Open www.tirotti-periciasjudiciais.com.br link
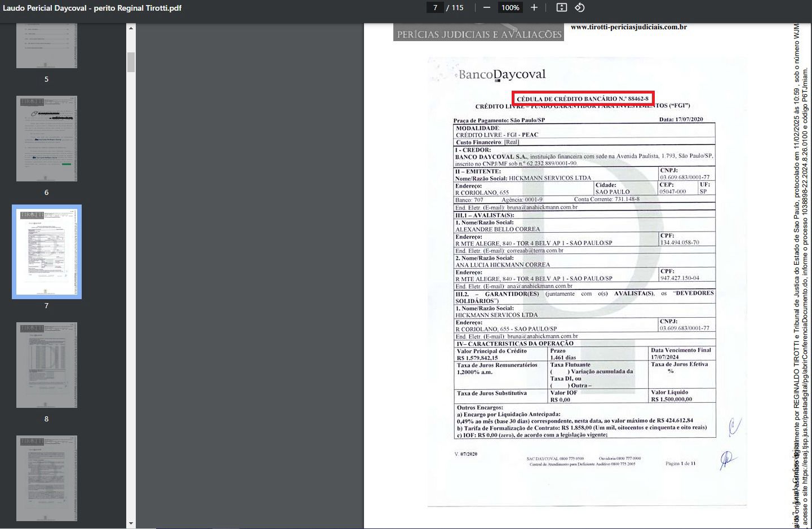Viewport: 812px width, 529px height. pos(629,27)
